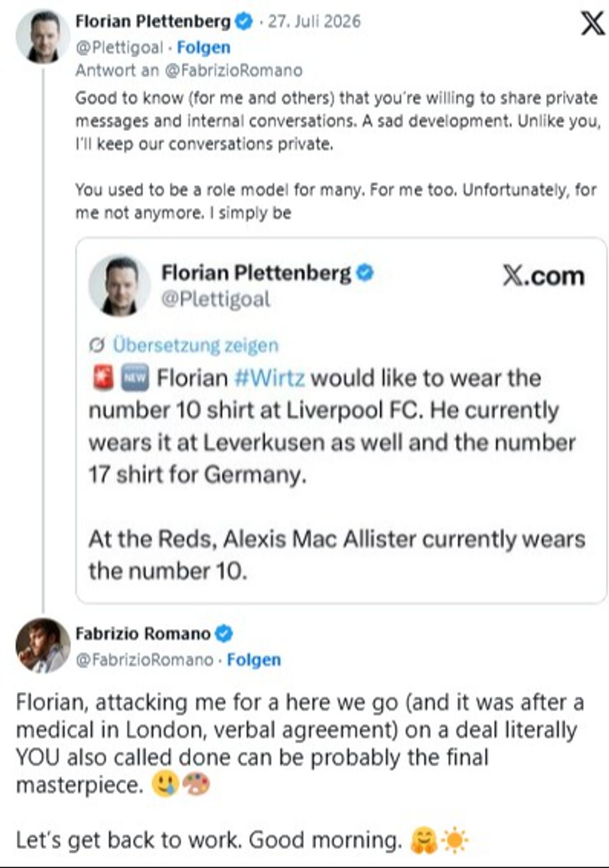This screenshot has width=609, height=868.
Task: Open the #Wirtz hashtag
Action: click(269, 378)
